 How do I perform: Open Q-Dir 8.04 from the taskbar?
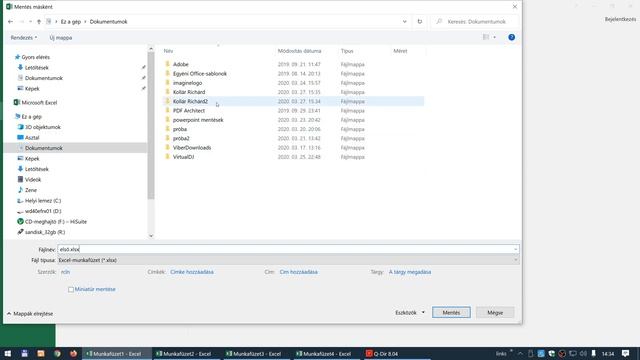(396, 353)
